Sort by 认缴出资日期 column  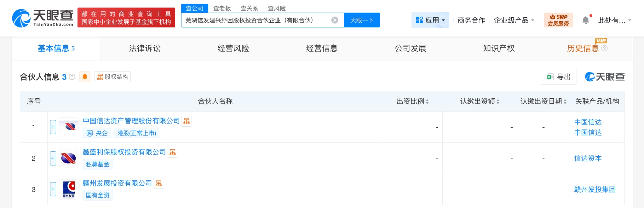coord(565,101)
